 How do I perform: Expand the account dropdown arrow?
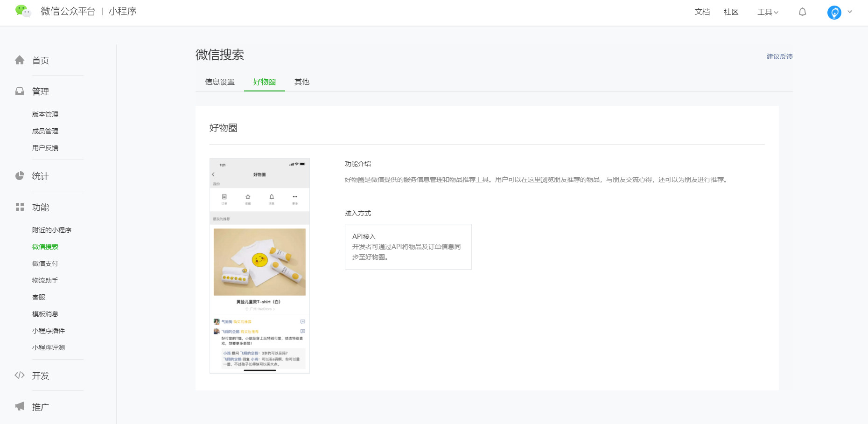pyautogui.click(x=850, y=12)
